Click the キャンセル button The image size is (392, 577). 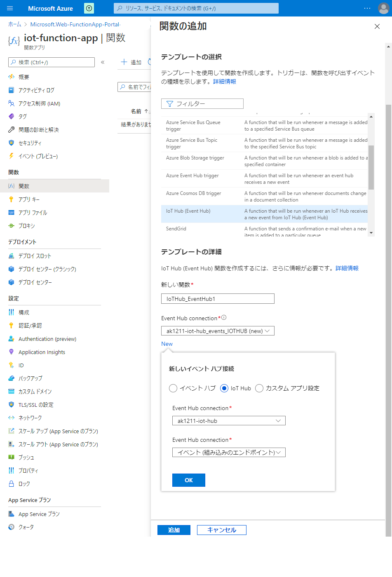point(221,530)
